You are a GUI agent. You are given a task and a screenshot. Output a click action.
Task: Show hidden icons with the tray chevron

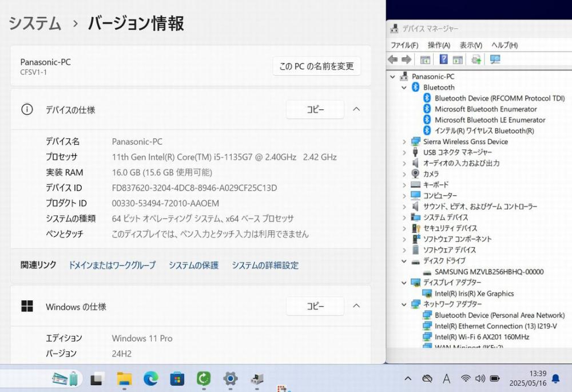click(x=408, y=378)
